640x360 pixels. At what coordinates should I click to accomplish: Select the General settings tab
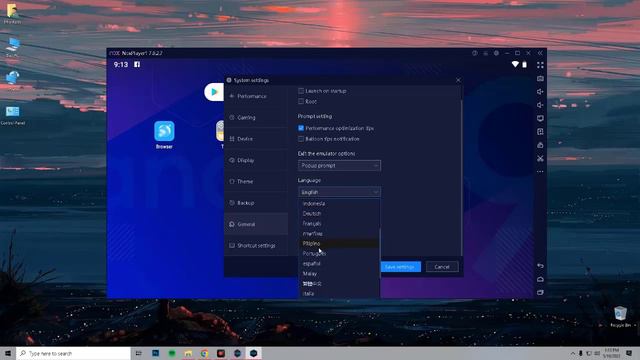coord(256,224)
